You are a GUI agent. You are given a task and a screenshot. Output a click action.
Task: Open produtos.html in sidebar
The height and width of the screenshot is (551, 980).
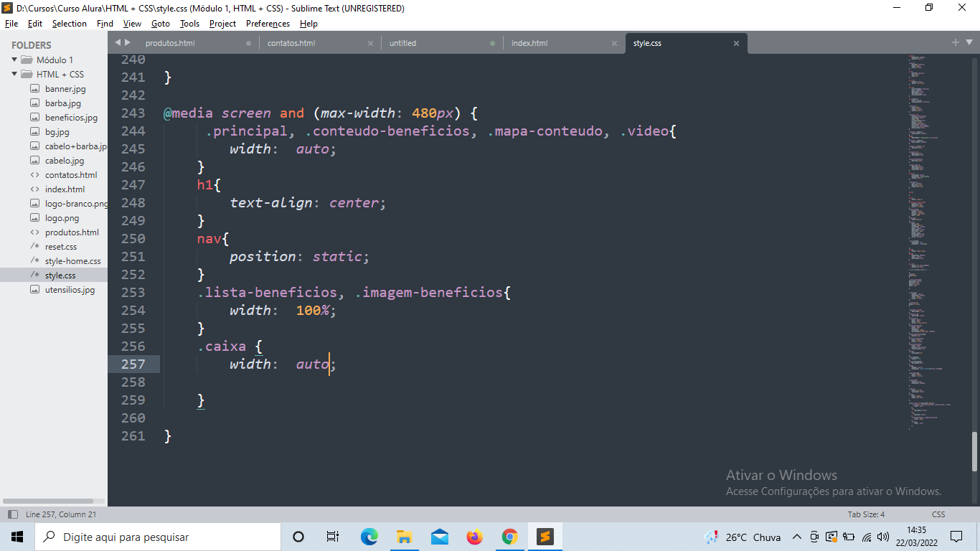(x=72, y=232)
